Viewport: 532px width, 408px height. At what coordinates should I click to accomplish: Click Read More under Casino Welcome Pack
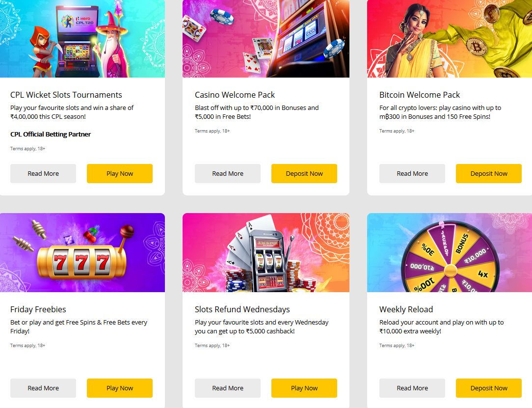(228, 173)
